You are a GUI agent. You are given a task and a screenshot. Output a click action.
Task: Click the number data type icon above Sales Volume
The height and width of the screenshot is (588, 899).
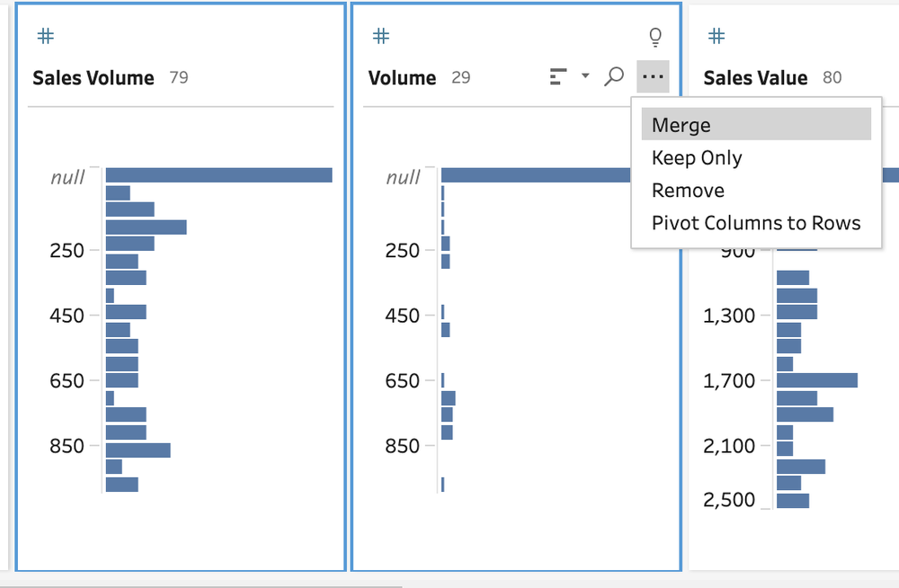pos(45,36)
